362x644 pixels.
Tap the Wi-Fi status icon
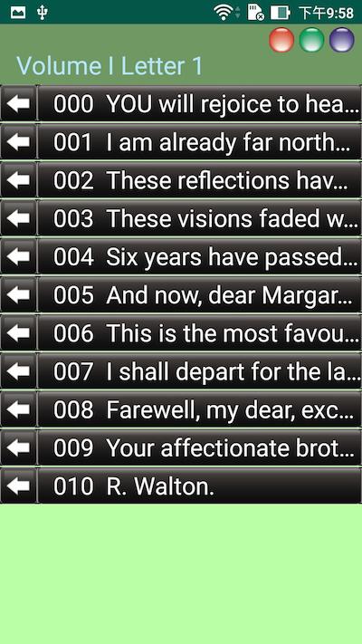click(x=224, y=13)
